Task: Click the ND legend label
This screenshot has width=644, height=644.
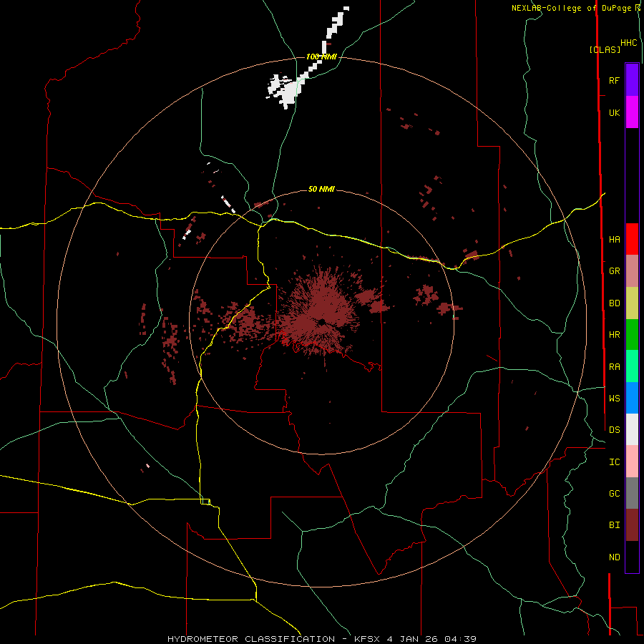Action: pos(614,557)
